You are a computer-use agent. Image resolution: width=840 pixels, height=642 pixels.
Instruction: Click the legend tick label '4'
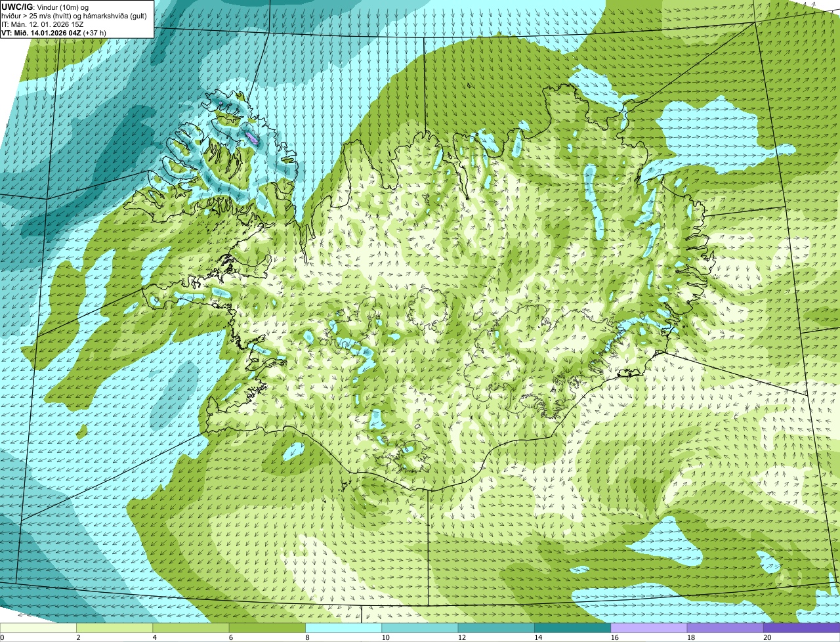pyautogui.click(x=154, y=637)
